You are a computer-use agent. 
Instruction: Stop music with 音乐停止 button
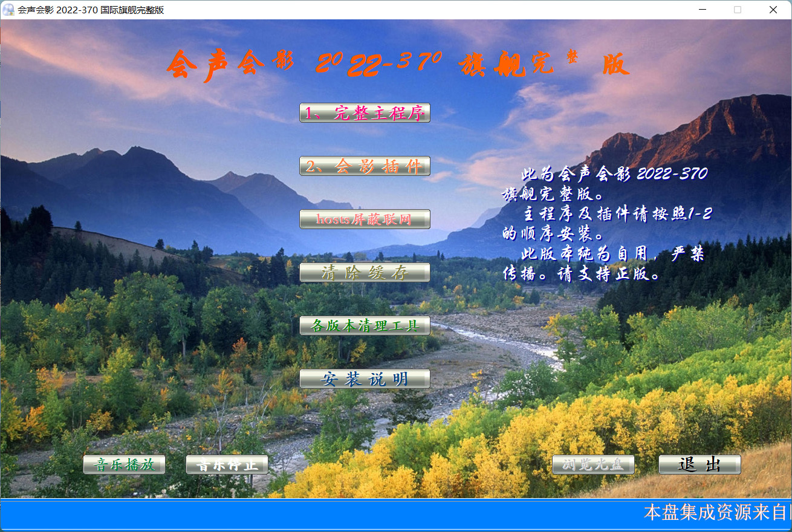click(227, 465)
